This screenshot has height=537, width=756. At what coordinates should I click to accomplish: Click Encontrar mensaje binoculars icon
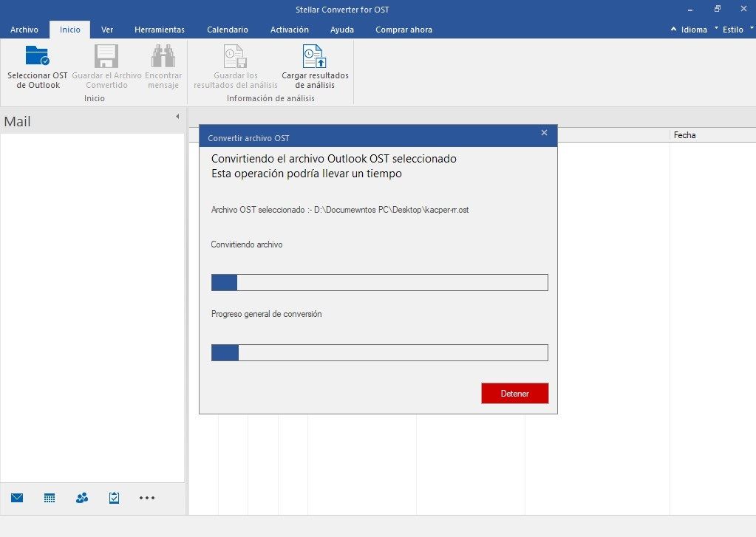tap(163, 56)
